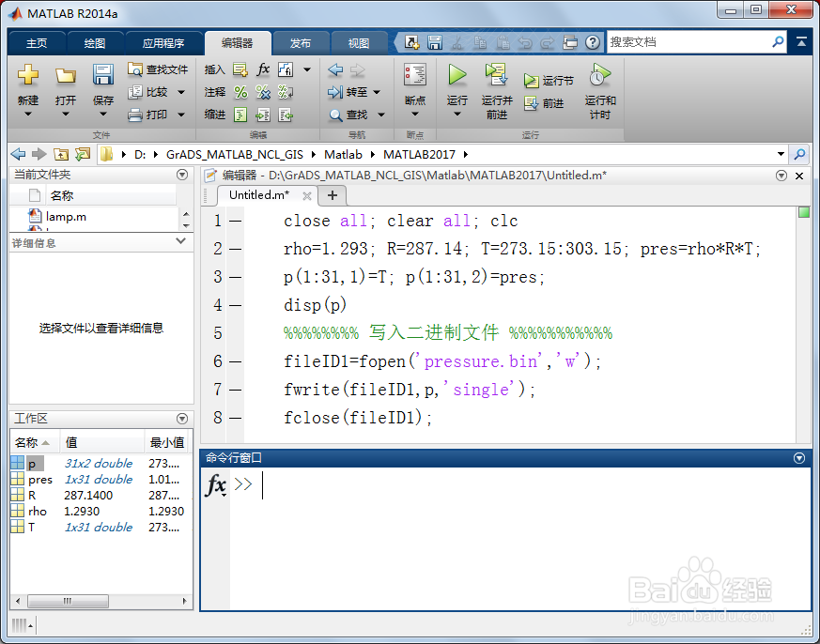Click Run Section (运行节) button

pyautogui.click(x=549, y=81)
